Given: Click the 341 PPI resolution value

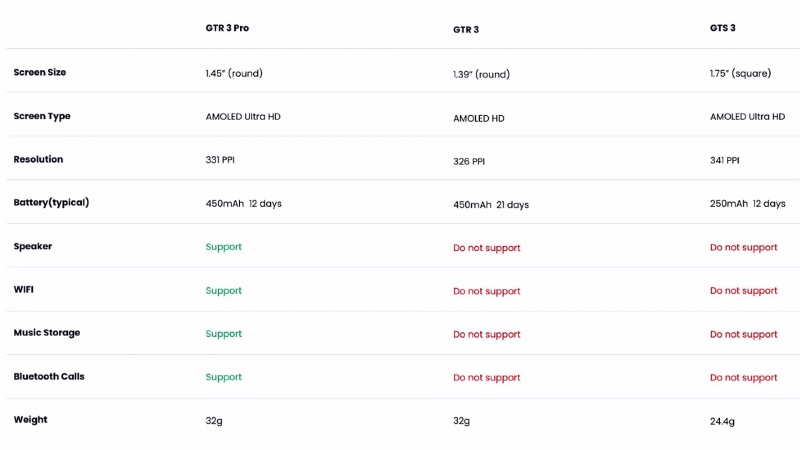Looking at the screenshot, I should point(725,160).
